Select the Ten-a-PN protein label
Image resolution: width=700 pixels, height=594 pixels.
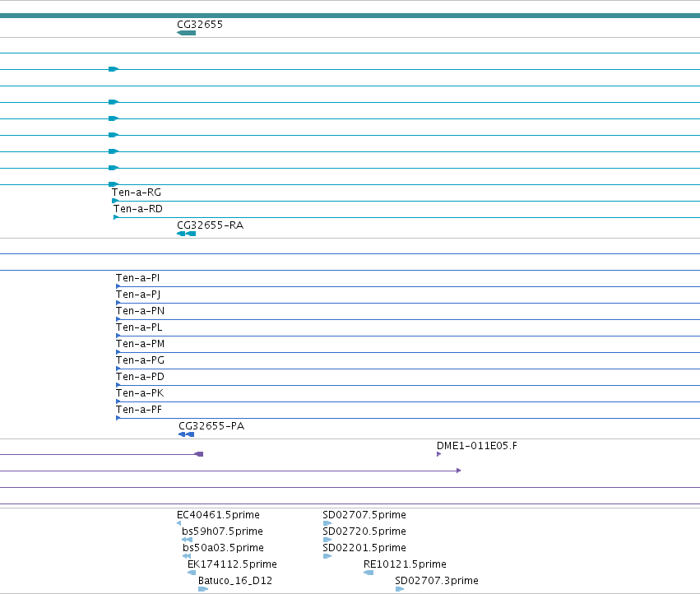coord(140,311)
